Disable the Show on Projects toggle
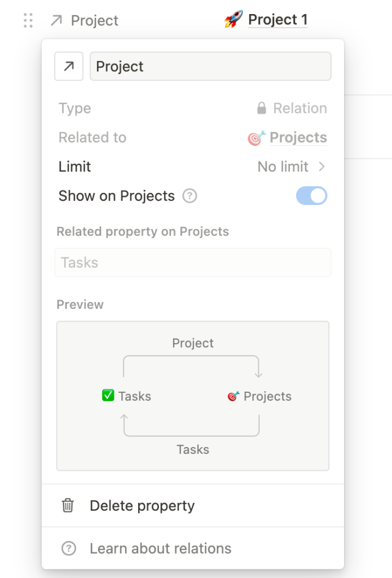The height and width of the screenshot is (578, 392). (x=311, y=196)
